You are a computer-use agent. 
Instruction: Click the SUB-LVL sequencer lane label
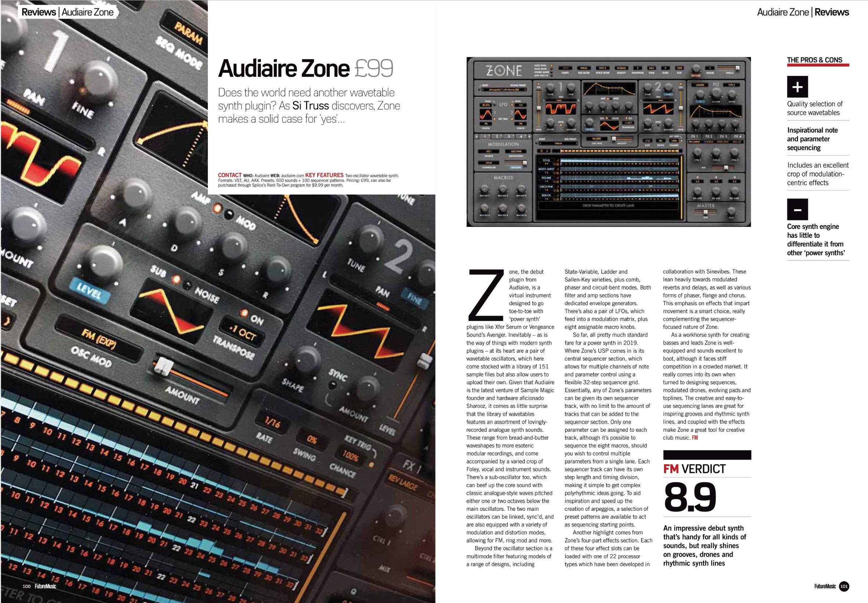click(546, 195)
